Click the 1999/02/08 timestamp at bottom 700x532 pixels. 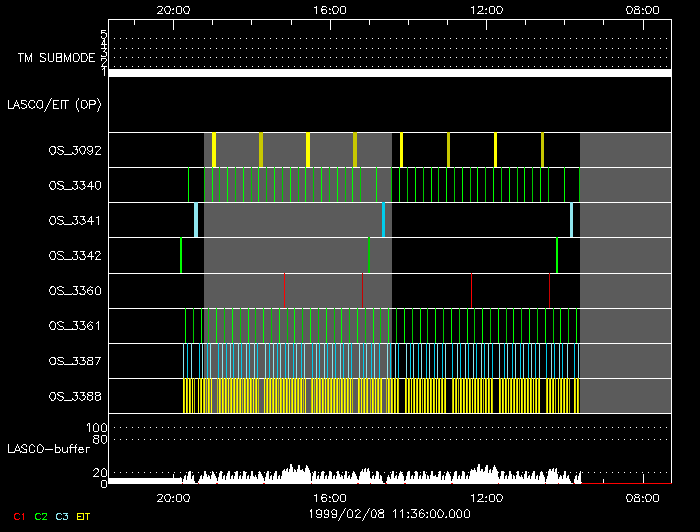[388, 512]
